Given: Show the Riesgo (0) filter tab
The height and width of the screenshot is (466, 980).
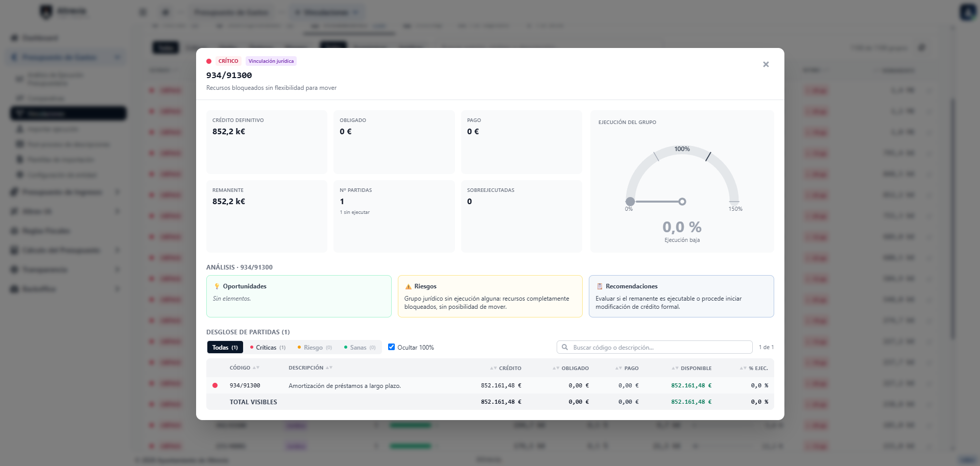Looking at the screenshot, I should [x=315, y=347].
